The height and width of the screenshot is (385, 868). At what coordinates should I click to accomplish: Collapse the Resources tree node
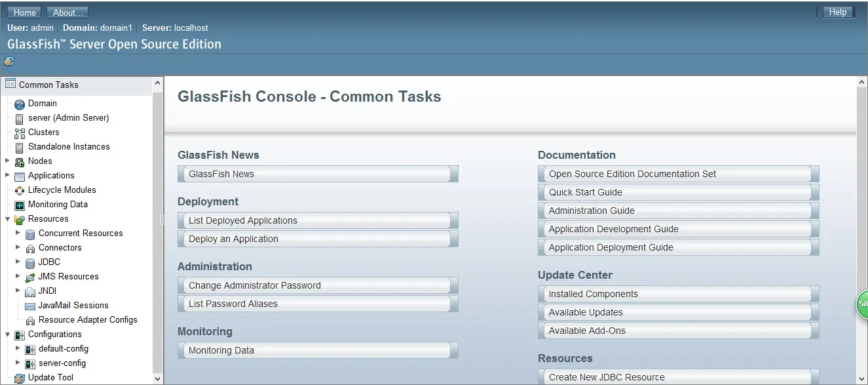(7, 219)
